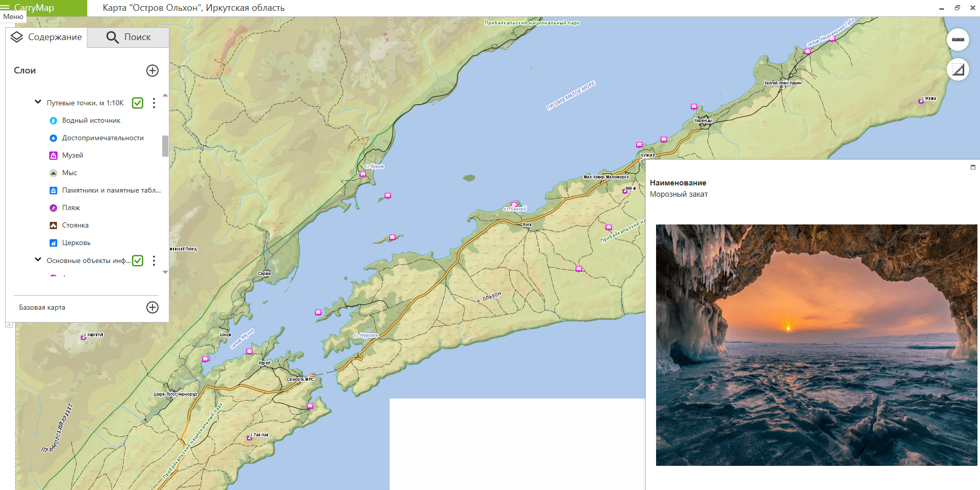980x490 pixels.
Task: Select the photo marker near г. Жима
Action: point(921,101)
